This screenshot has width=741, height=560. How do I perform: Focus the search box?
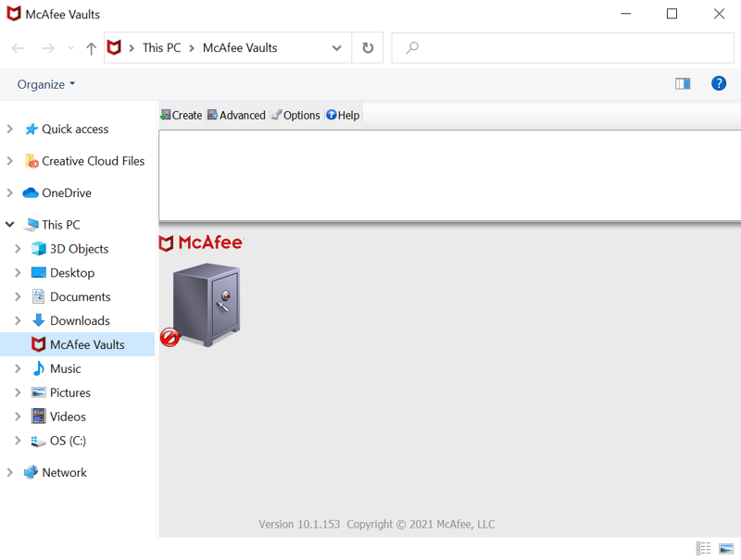tap(562, 48)
